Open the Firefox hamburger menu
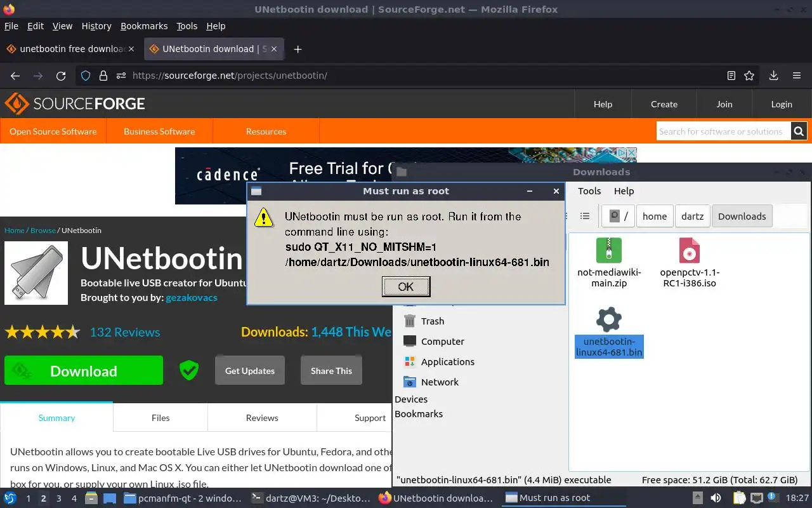This screenshot has width=812, height=508. pos(797,76)
